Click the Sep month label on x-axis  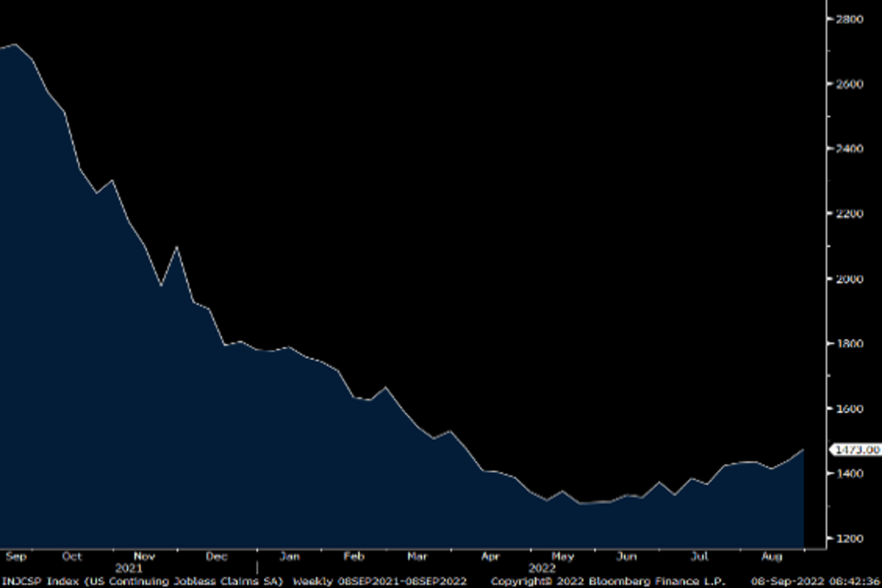click(15, 556)
